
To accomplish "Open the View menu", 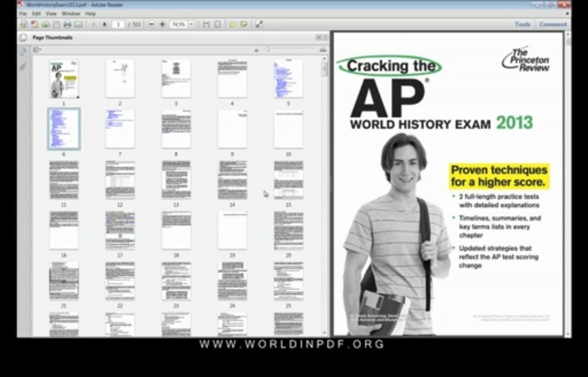I will point(51,14).
